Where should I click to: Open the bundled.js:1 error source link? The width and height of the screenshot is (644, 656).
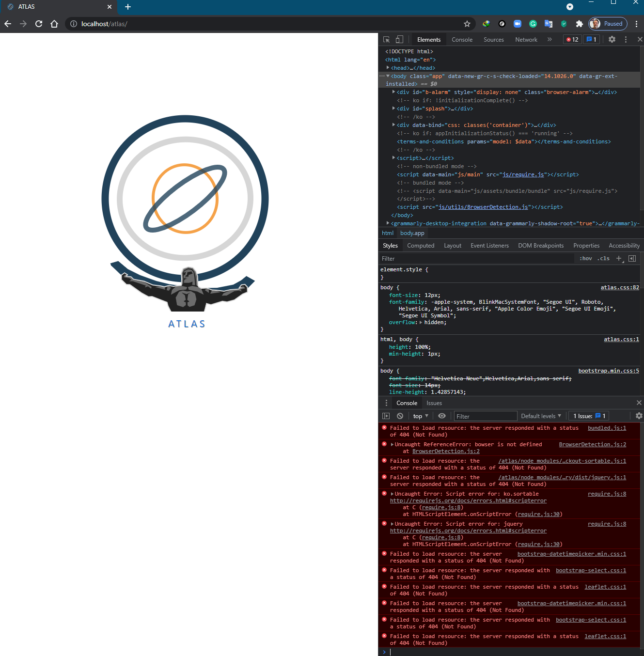tap(607, 428)
